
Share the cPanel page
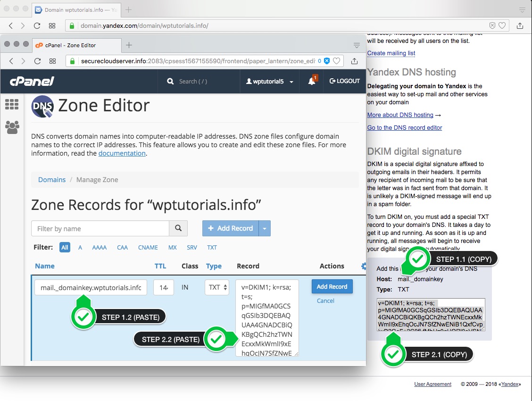pyautogui.click(x=354, y=61)
